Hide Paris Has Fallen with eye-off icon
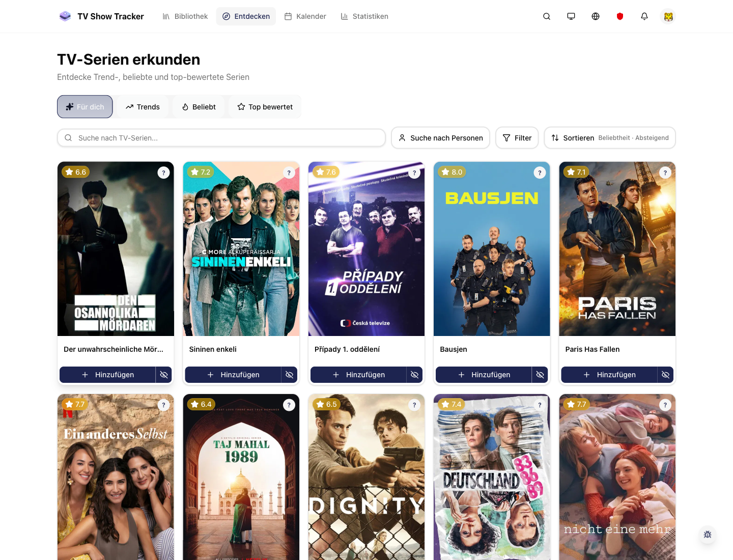The image size is (733, 560). [665, 375]
